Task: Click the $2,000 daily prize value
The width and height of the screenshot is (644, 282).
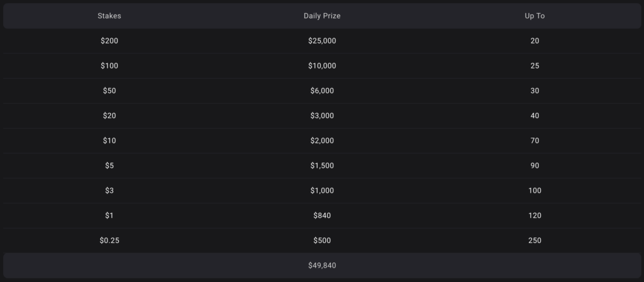Action: [322, 141]
